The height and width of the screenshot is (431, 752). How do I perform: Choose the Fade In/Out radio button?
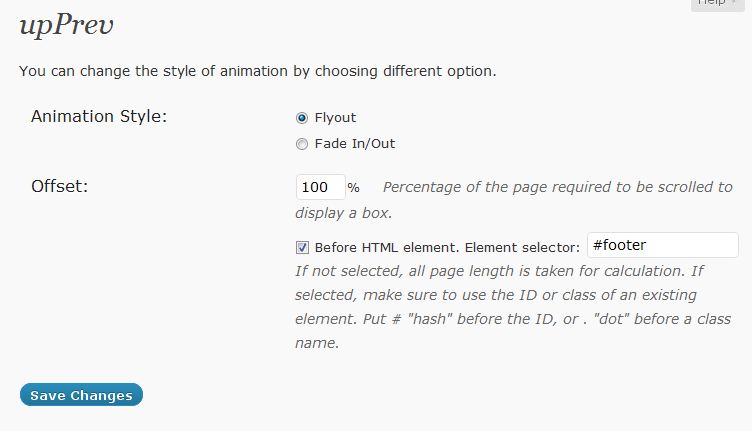coord(302,144)
